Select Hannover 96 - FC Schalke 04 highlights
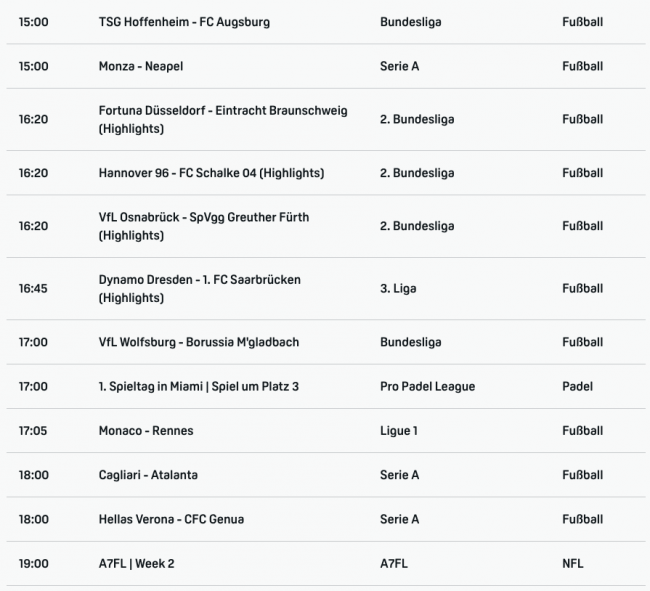650x591 pixels. pos(211,173)
